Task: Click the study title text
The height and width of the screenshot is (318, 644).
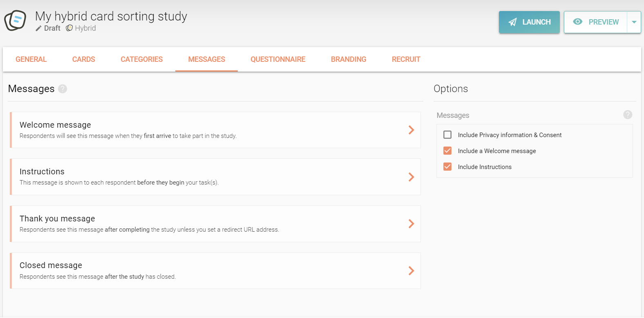Action: tap(111, 16)
